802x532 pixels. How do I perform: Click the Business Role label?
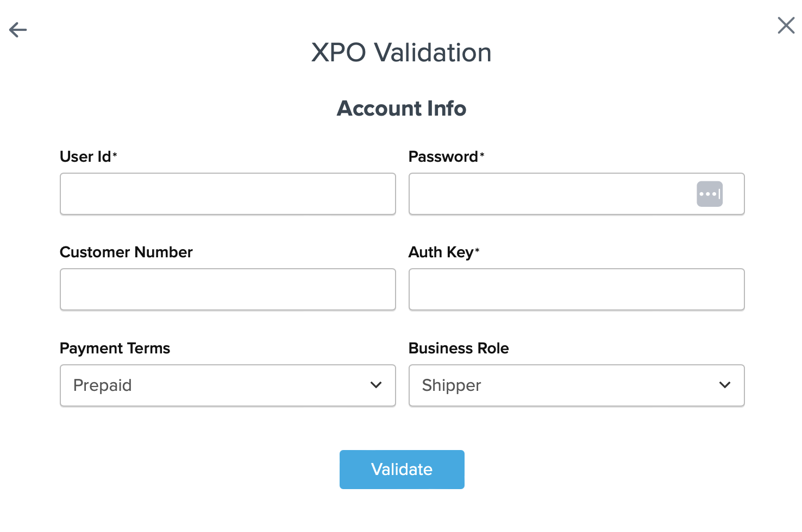pos(459,349)
